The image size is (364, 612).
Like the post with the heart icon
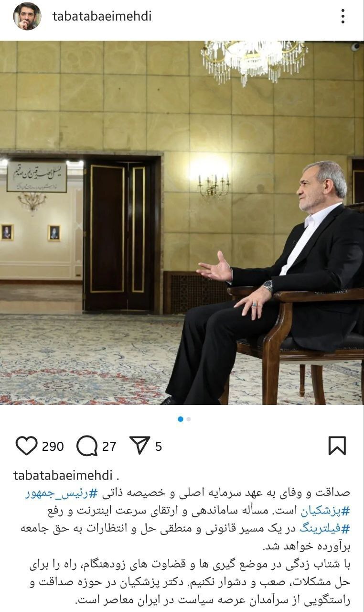[26, 446]
